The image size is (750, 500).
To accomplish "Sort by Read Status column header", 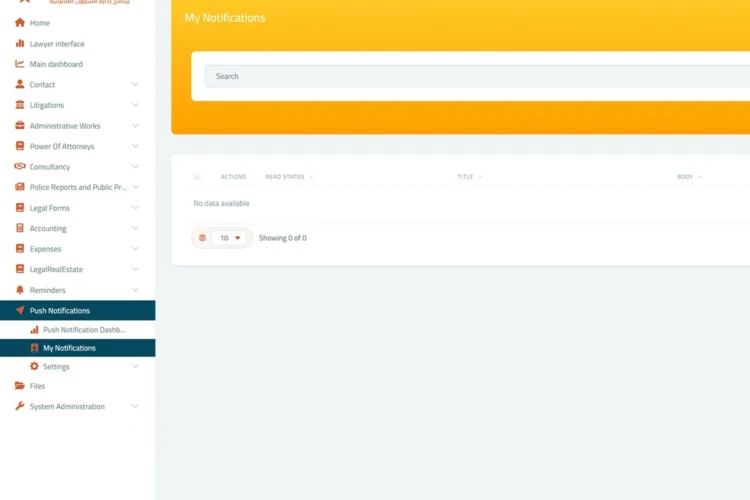I will coord(289,177).
